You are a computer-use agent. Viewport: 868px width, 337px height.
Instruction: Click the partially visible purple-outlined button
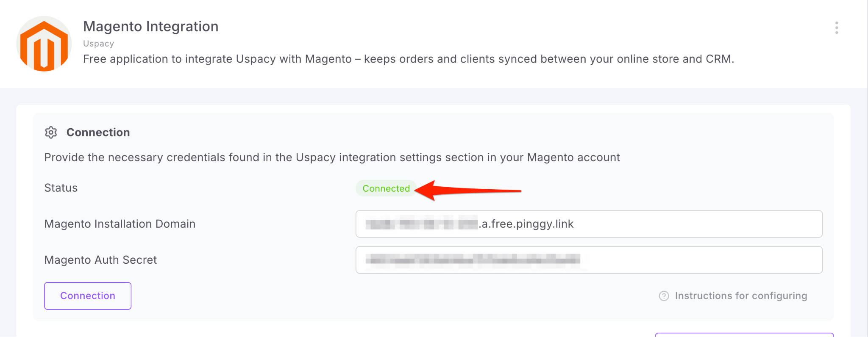tap(744, 335)
